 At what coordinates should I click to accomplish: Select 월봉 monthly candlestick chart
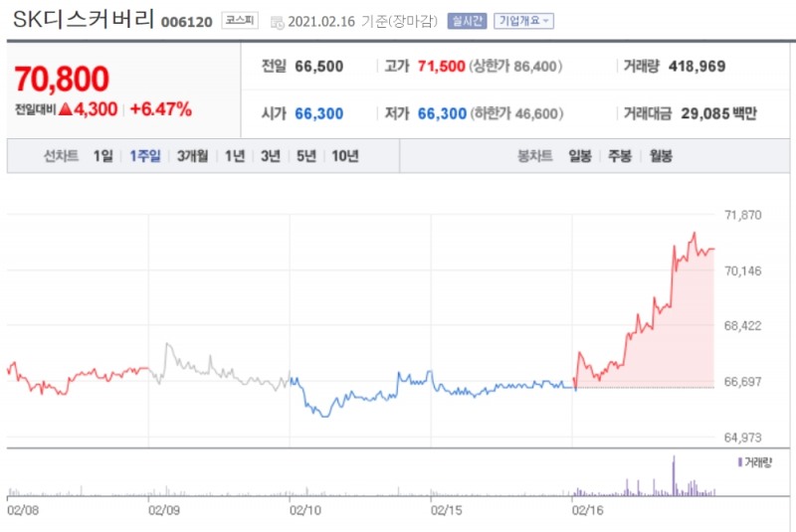tap(660, 156)
